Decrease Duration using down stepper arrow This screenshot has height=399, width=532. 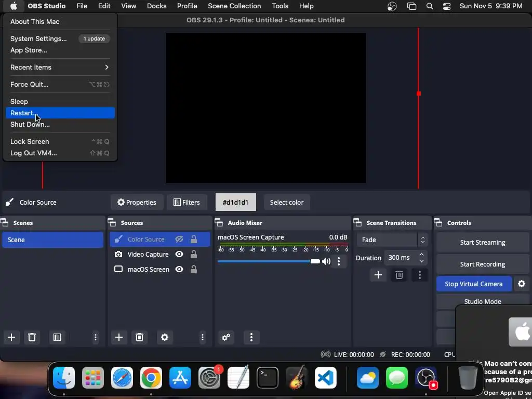pos(421,261)
